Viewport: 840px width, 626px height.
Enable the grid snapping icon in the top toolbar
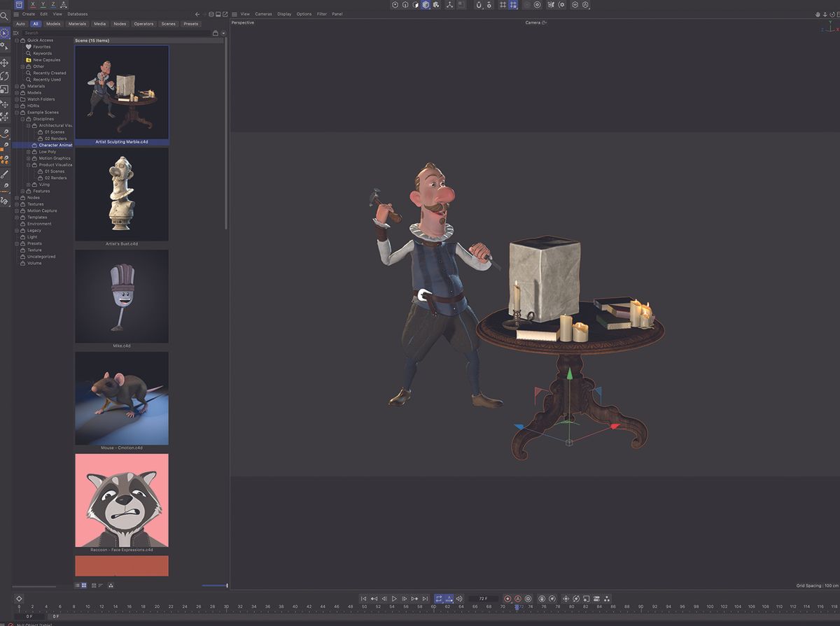pyautogui.click(x=503, y=5)
